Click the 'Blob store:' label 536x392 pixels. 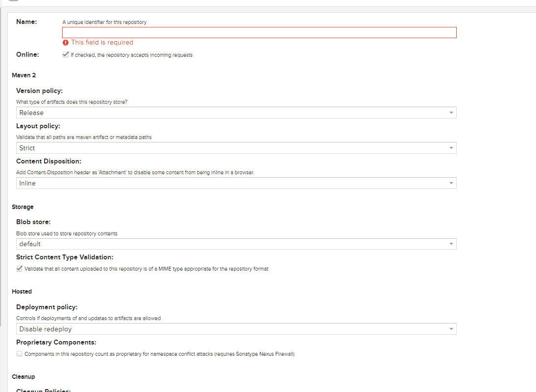click(x=33, y=222)
